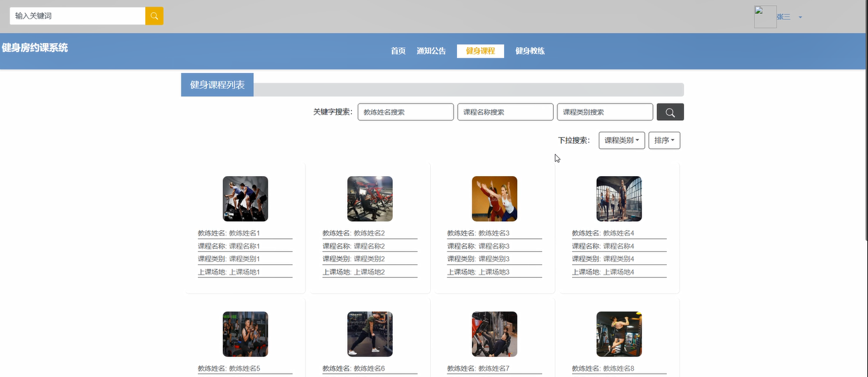868x377 pixels.
Task: Click the dark magnifier search button
Action: 670,112
